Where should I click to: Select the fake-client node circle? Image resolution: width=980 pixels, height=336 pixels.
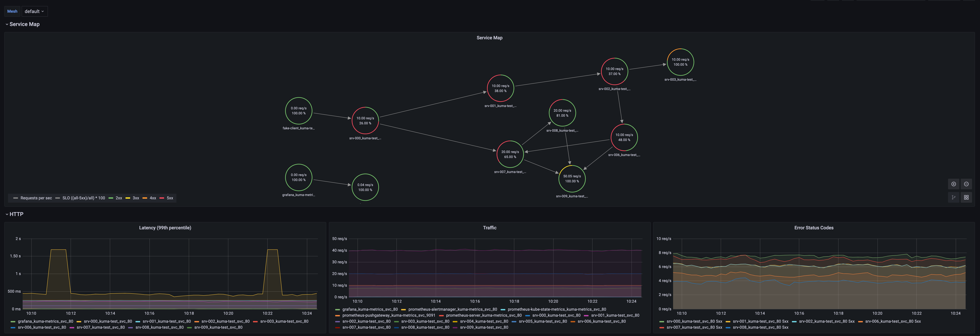(299, 111)
